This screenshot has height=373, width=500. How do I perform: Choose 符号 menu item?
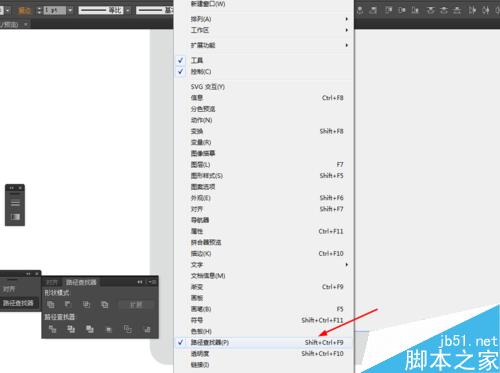tap(264, 320)
